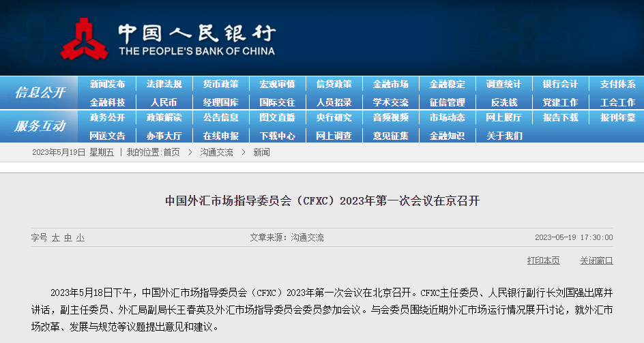This screenshot has width=644, height=343.
Task: Go to the 下载中心 page
Action: coord(277,136)
